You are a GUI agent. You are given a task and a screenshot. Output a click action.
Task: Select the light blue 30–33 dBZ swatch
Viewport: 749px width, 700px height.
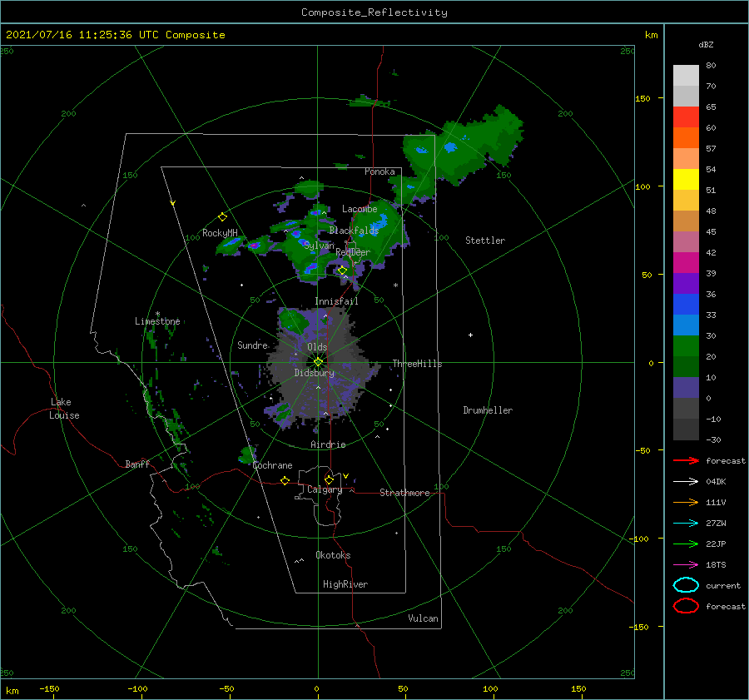686,325
